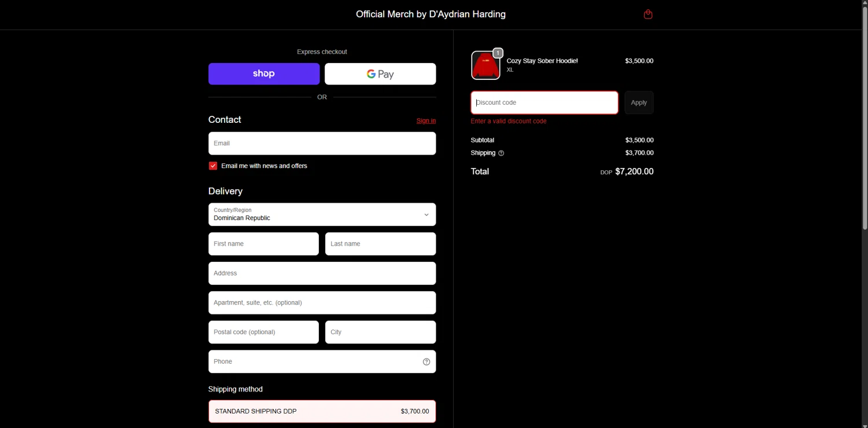
Task: Click the Delivery section heading
Action: click(x=225, y=191)
